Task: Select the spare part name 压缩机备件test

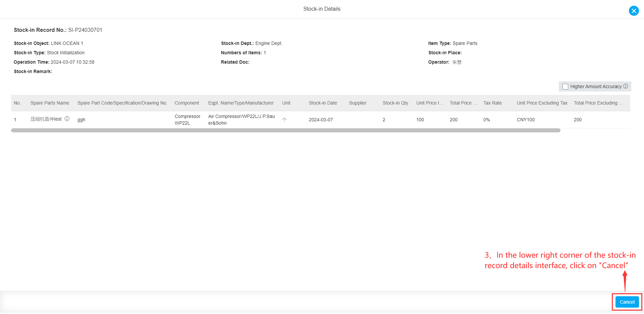Action: pos(46,119)
